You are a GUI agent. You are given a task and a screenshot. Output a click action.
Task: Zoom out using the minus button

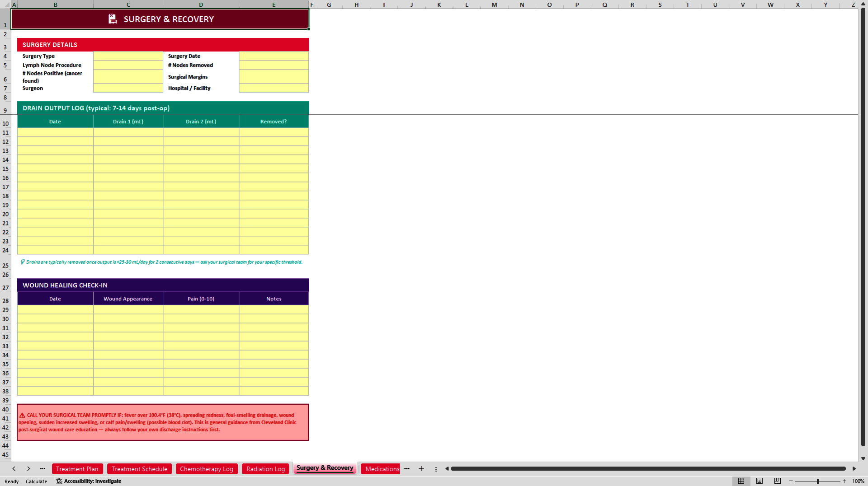[x=791, y=481]
